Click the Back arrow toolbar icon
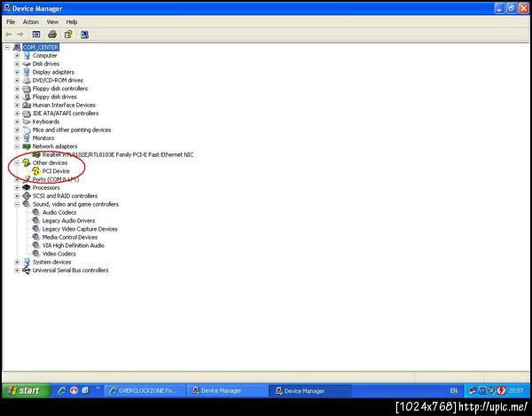 (9, 35)
